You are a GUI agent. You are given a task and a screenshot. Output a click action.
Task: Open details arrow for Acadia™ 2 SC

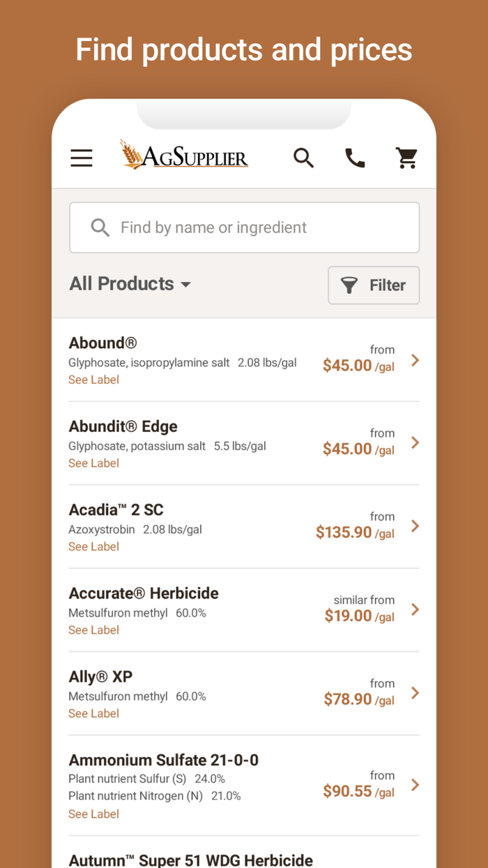[415, 527]
